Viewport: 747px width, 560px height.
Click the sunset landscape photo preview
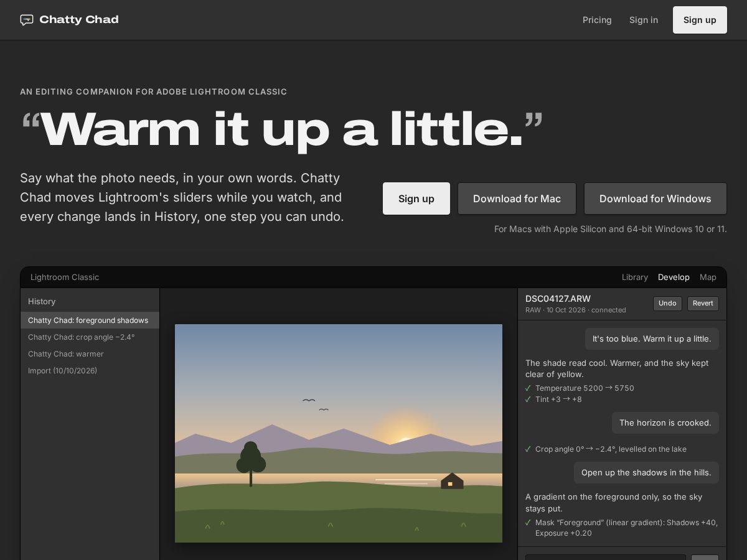click(339, 433)
